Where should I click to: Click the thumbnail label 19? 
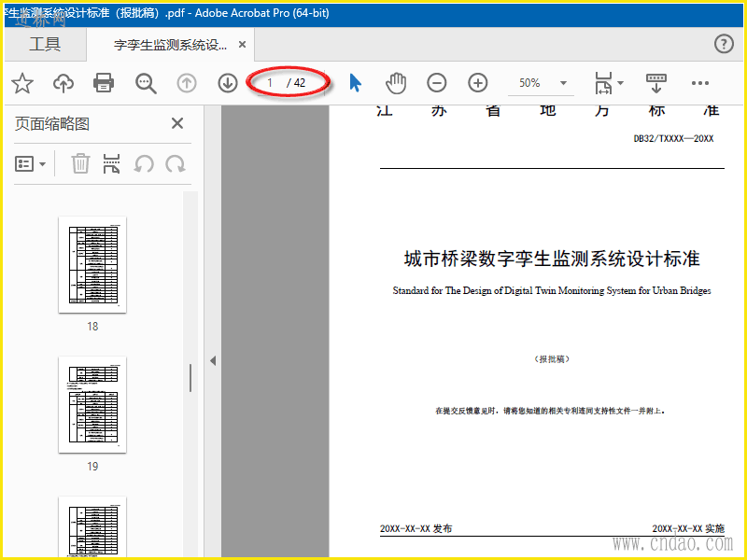(x=92, y=466)
